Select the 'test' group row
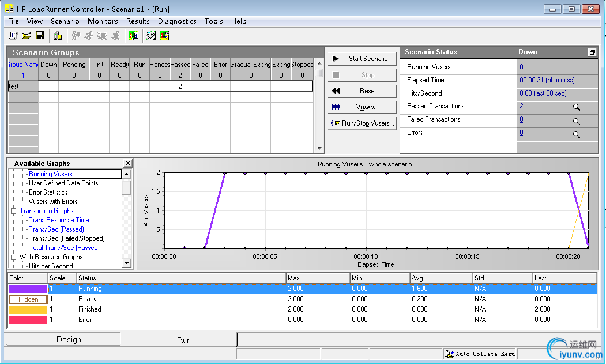The width and height of the screenshot is (606, 364). click(x=160, y=86)
